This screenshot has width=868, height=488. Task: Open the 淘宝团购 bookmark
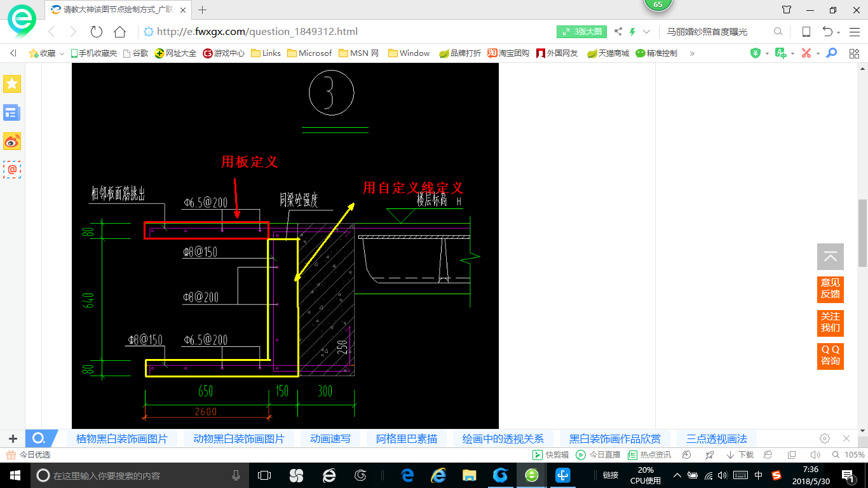[508, 53]
